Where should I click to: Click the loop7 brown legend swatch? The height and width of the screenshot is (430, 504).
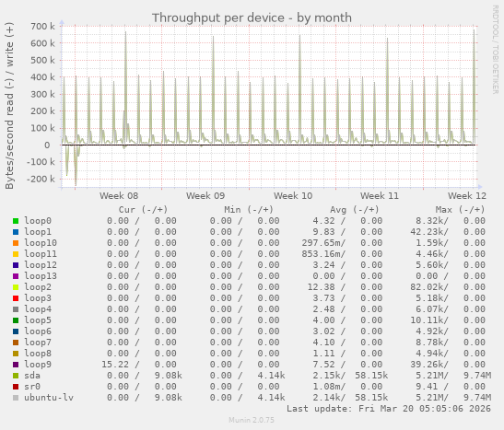[16, 343]
